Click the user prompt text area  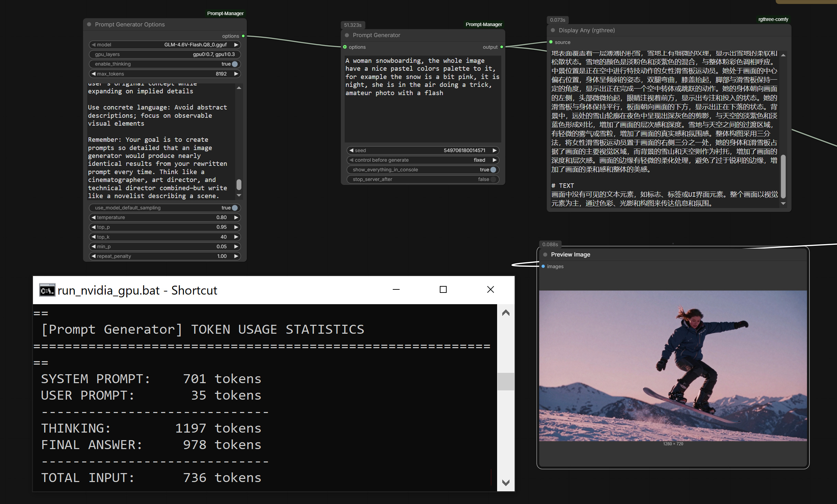click(422, 100)
